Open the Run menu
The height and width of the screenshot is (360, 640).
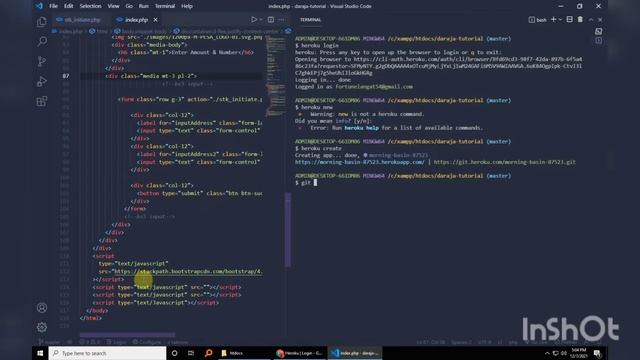point(144,6)
